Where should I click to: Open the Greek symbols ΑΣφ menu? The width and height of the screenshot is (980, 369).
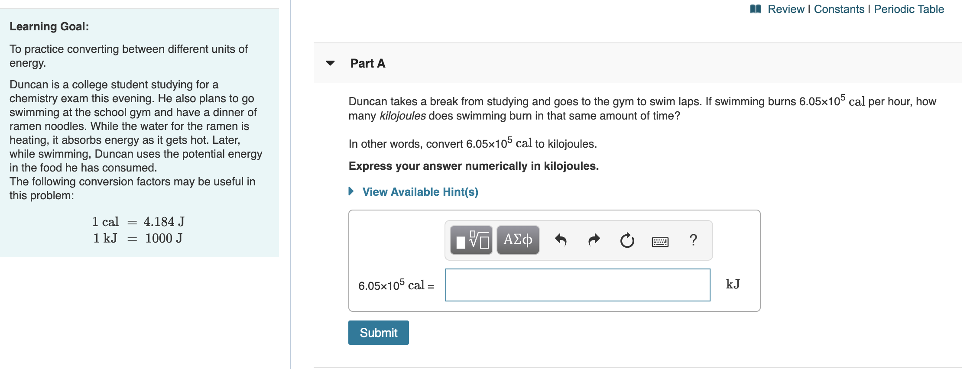click(x=517, y=240)
